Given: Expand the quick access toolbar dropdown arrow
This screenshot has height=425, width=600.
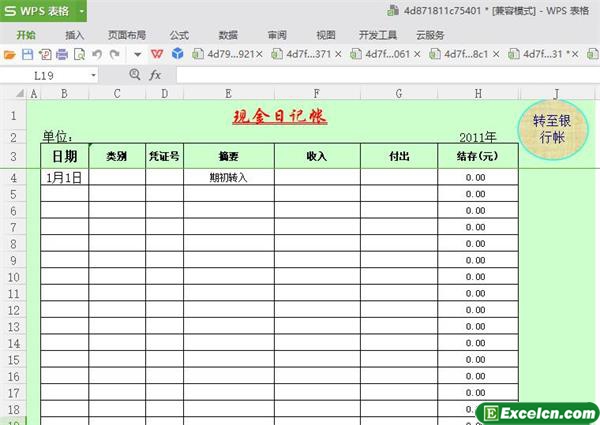Looking at the screenshot, I should pyautogui.click(x=137, y=53).
